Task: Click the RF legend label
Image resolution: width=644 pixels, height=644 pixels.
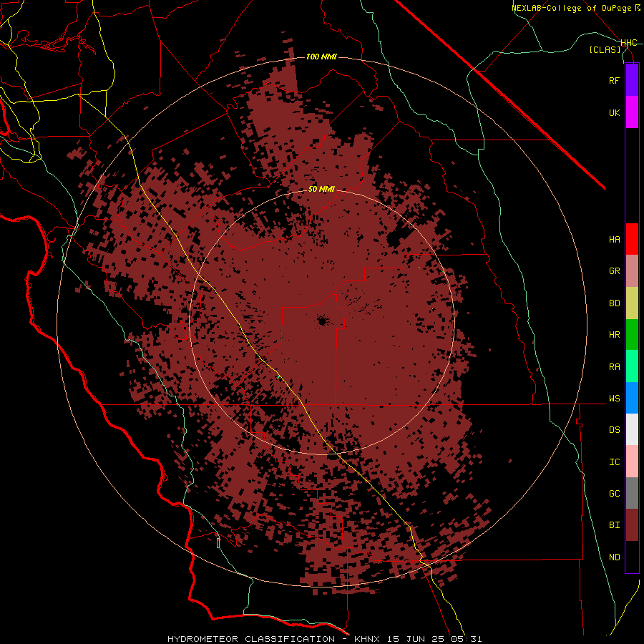Action: coord(614,80)
